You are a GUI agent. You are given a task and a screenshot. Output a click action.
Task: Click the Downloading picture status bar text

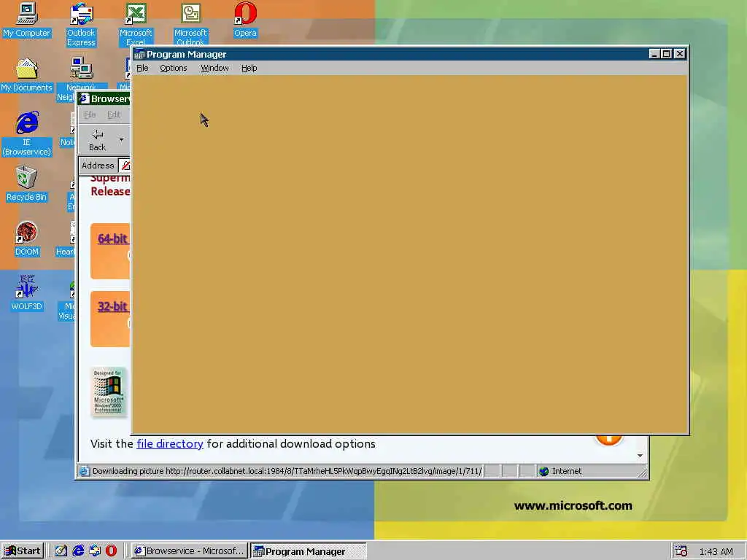(x=287, y=472)
